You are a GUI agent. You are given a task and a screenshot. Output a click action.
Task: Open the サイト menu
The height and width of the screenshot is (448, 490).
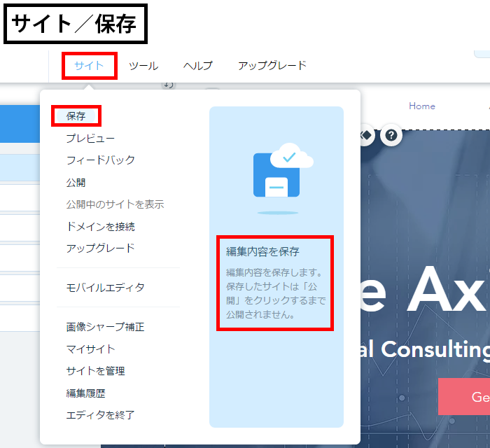89,66
